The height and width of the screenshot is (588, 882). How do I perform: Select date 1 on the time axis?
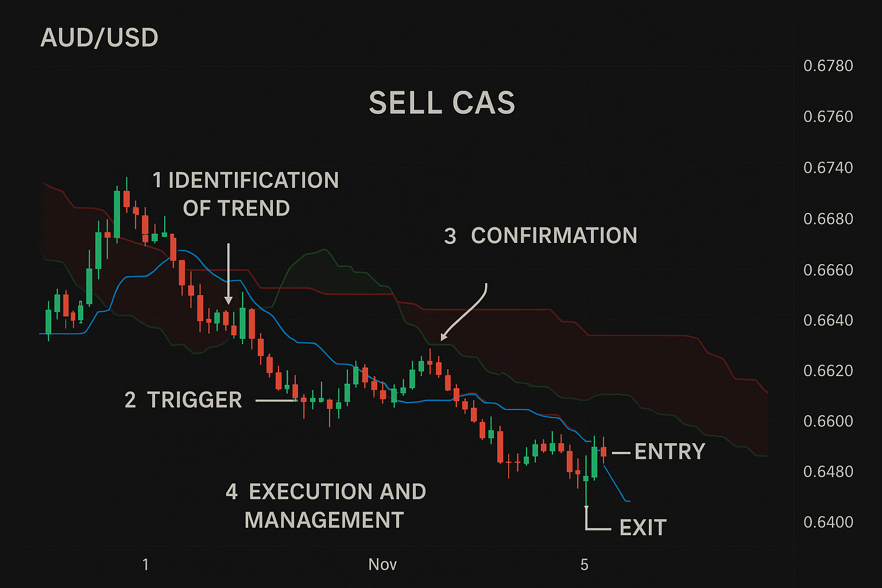145,565
